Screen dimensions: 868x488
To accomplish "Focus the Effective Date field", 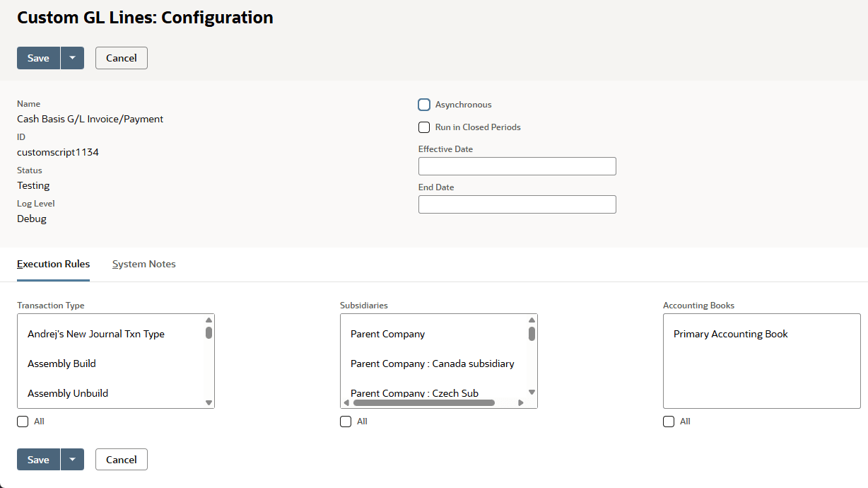I will [x=517, y=166].
